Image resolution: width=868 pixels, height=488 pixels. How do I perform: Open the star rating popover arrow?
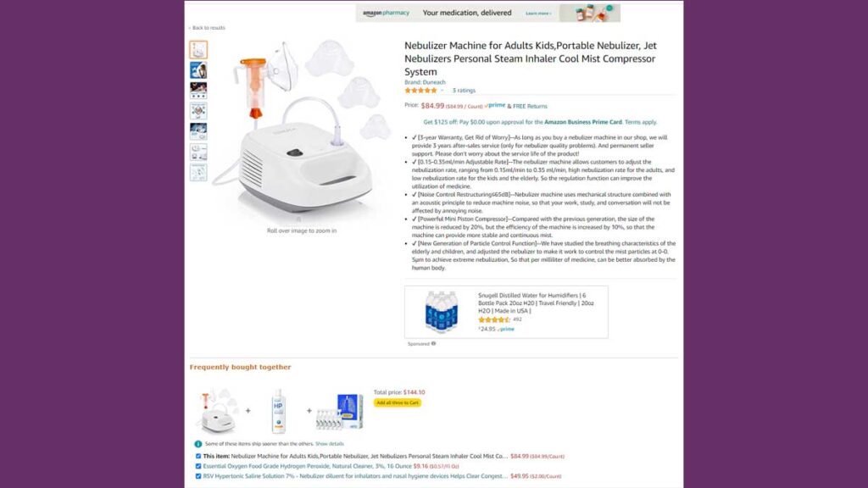(x=442, y=90)
